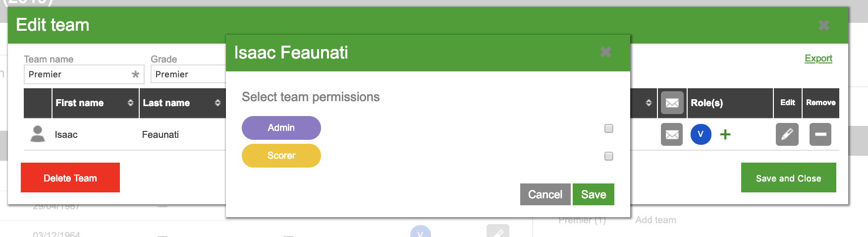Save the team permissions
This screenshot has height=237, width=868.
click(593, 194)
